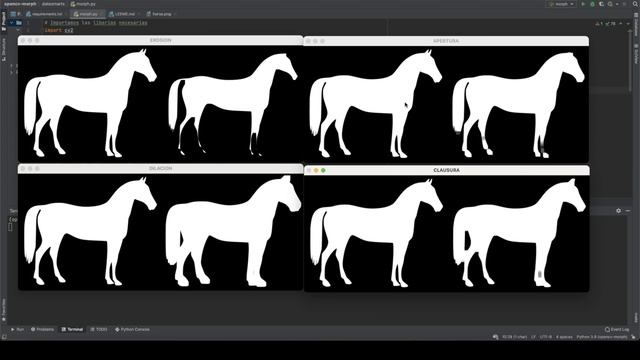This screenshot has width=640, height=360.
Task: Click the project name breadcrumb in navigation bar
Action: coord(20,4)
